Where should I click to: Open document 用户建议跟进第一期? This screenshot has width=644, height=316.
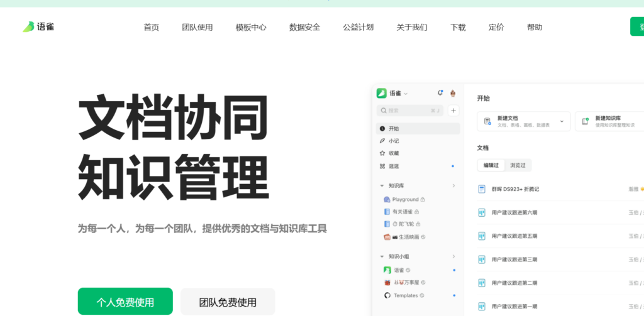point(514,306)
